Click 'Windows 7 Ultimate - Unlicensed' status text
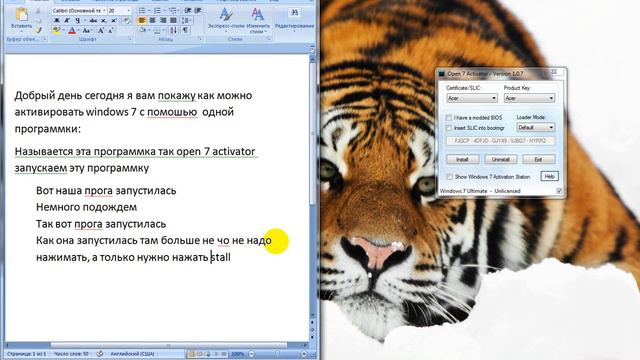The height and width of the screenshot is (360, 640). point(480,191)
